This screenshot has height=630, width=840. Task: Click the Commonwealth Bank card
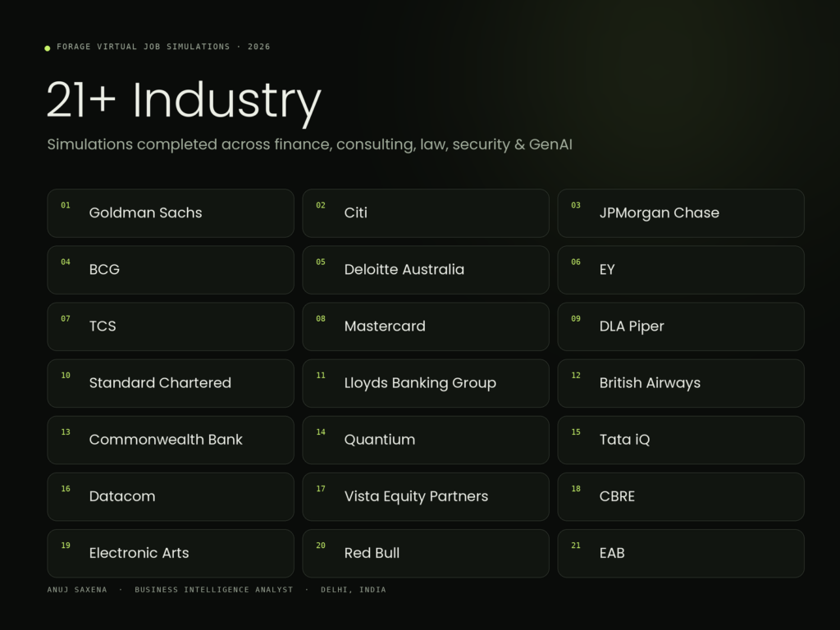(171, 441)
